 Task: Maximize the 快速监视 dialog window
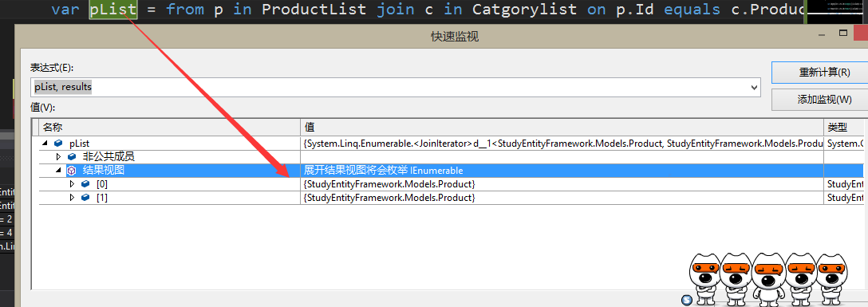843,33
